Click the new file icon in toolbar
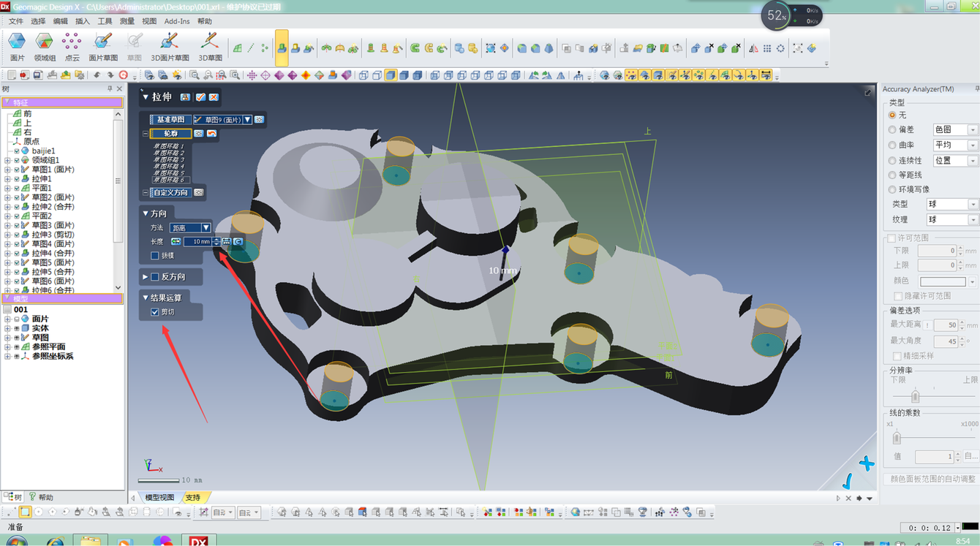Screen dimensions: 980x546 [x=11, y=75]
